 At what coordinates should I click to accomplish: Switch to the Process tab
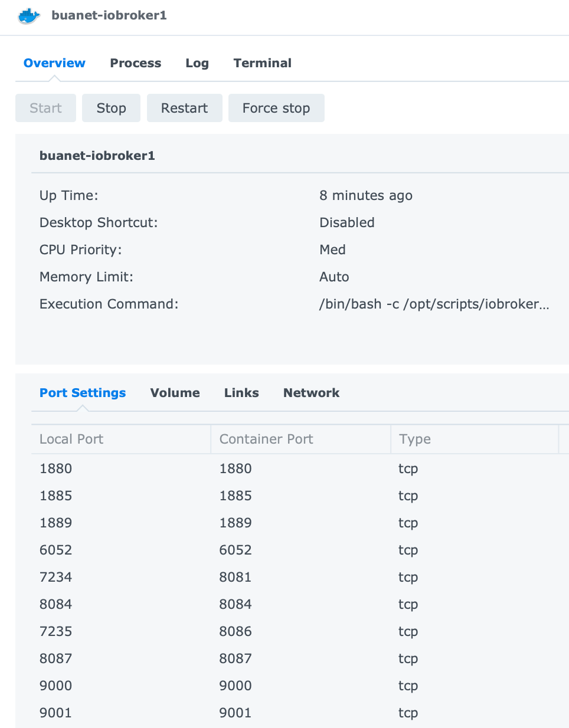[135, 63]
